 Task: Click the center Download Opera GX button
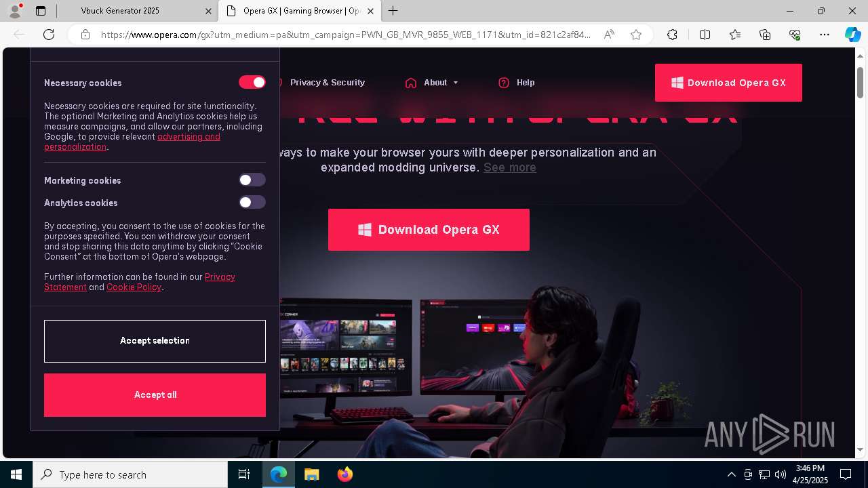coord(429,230)
